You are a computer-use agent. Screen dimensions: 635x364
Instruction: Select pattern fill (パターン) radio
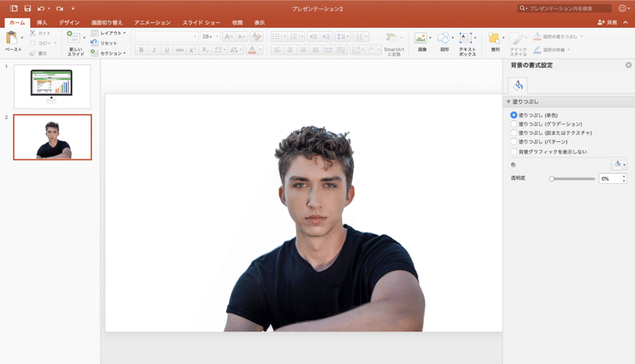[514, 141]
